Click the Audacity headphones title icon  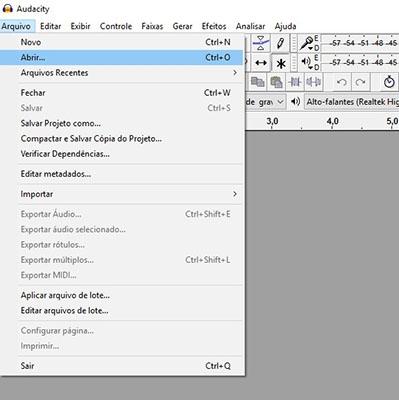click(x=7, y=9)
